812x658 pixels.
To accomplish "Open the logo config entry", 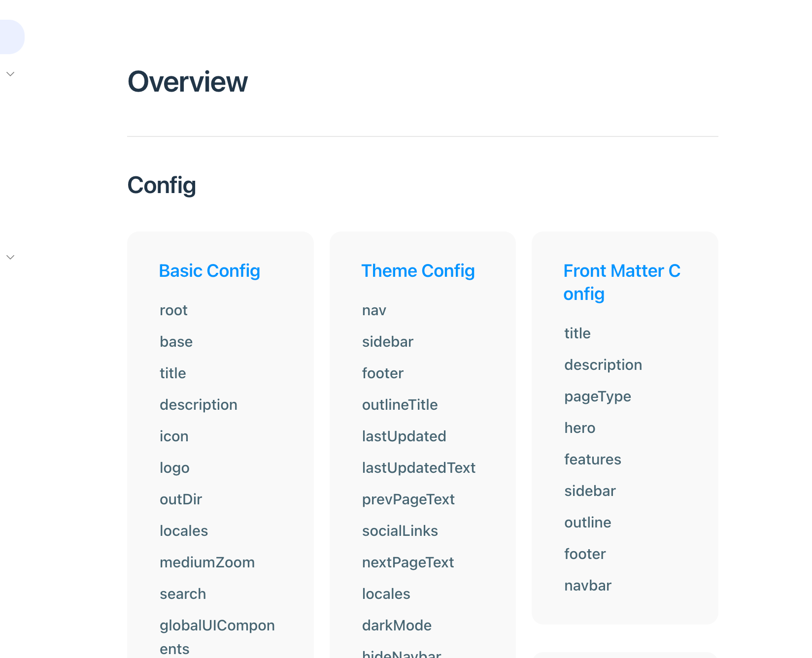I will (x=174, y=467).
